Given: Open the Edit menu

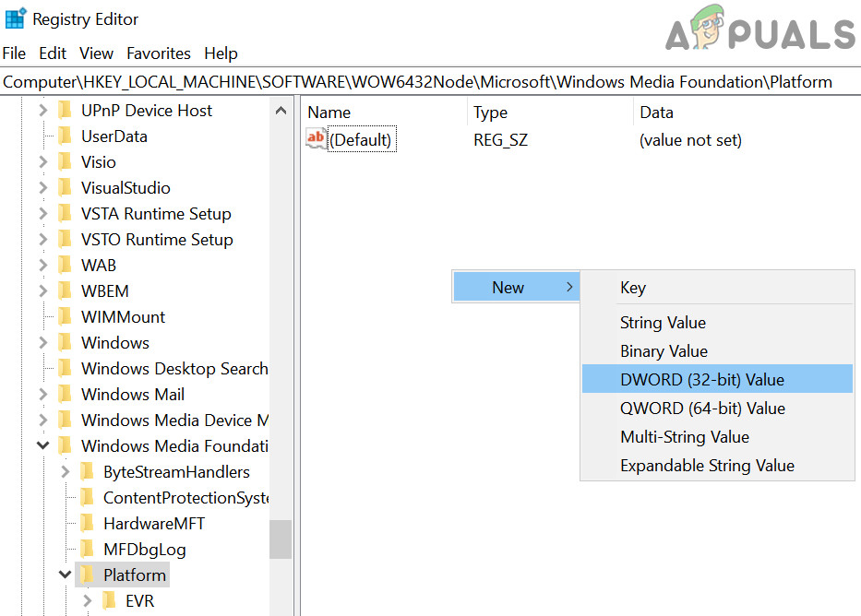Looking at the screenshot, I should [53, 53].
